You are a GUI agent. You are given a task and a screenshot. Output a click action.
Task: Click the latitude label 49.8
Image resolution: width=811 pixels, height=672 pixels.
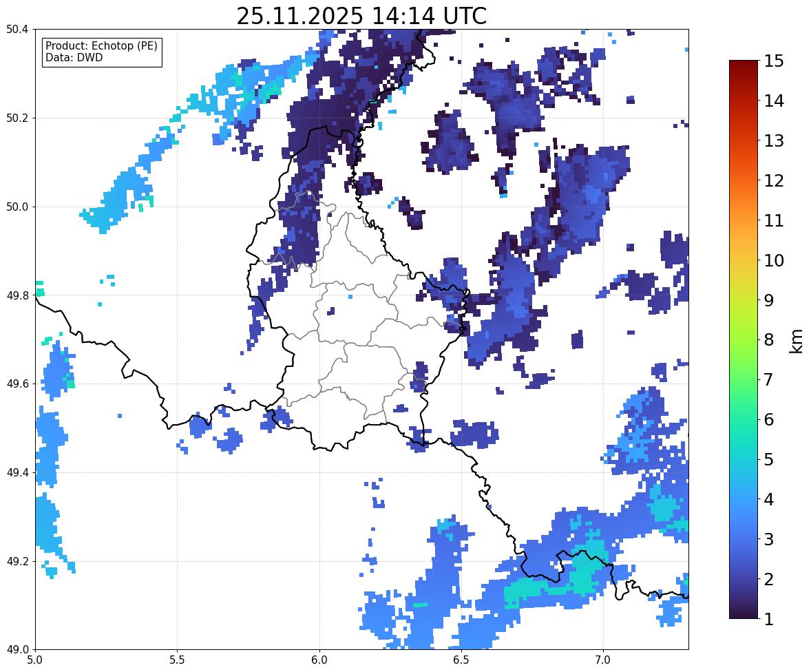tap(17, 295)
